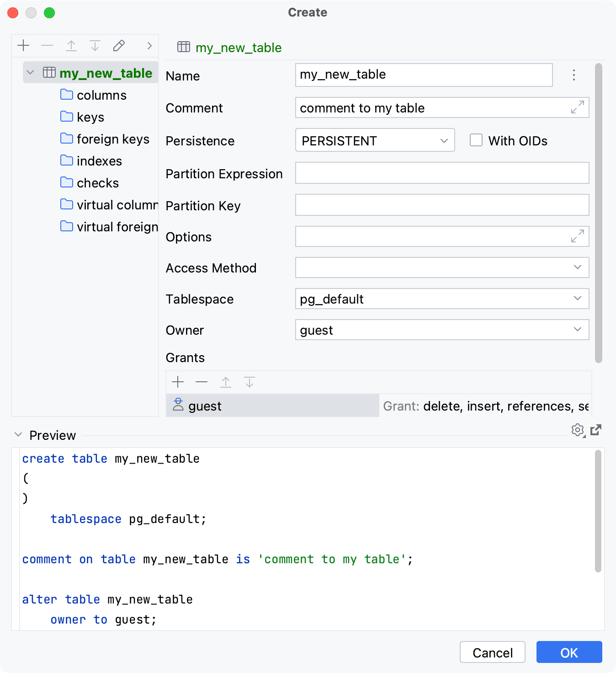
Task: Collapse the Preview section
Action: point(18,435)
